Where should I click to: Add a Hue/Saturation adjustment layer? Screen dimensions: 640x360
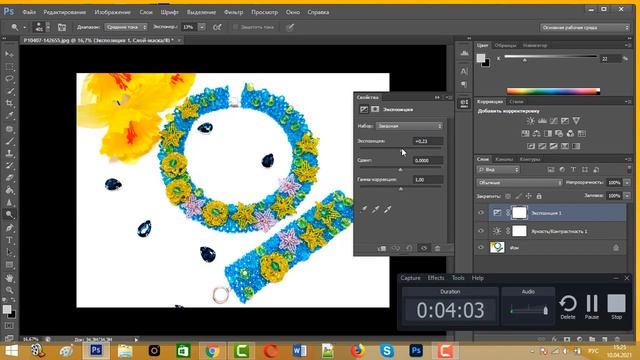pyautogui.click(x=525, y=133)
